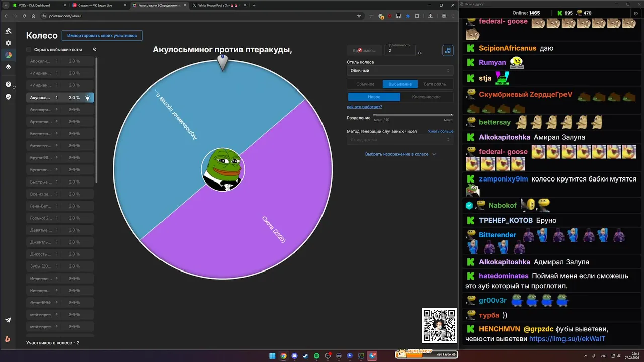Select the 'Выбывание' wheel mode
Screen dimensions: 644x362
click(x=400, y=84)
